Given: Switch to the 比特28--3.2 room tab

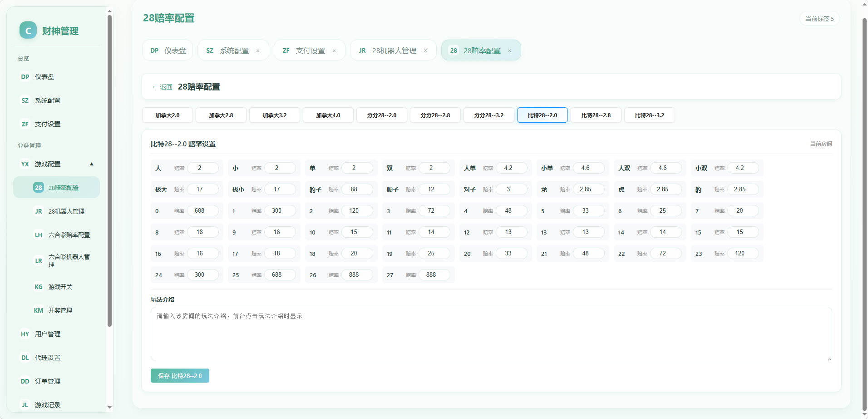Looking at the screenshot, I should pos(650,115).
